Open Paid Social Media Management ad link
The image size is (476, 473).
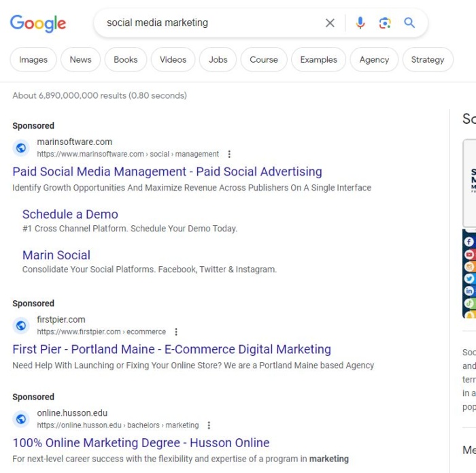(167, 172)
